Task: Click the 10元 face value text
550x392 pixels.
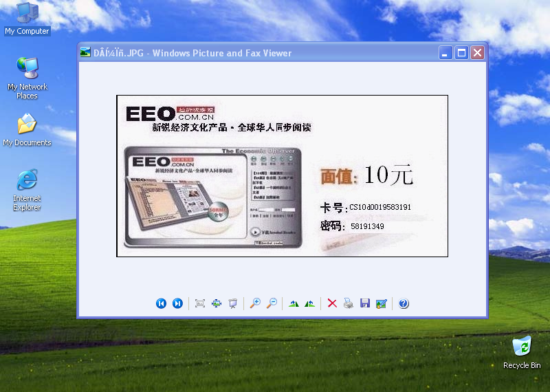Action: pos(388,175)
